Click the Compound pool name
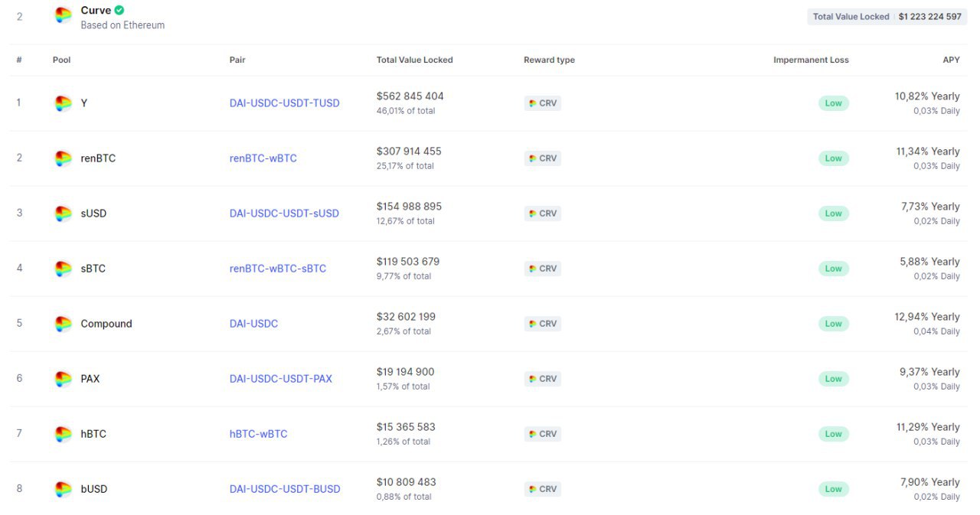Image resolution: width=980 pixels, height=515 pixels. coord(106,324)
